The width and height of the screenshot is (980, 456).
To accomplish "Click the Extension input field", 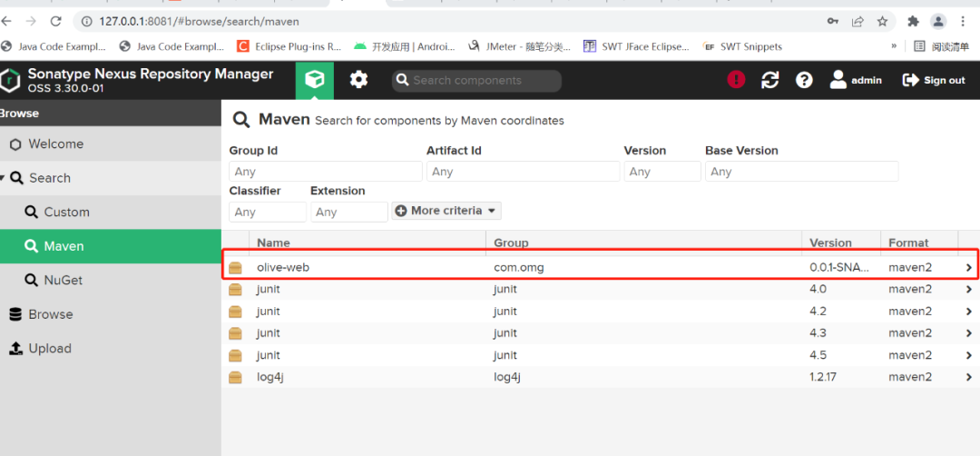I will pos(349,212).
